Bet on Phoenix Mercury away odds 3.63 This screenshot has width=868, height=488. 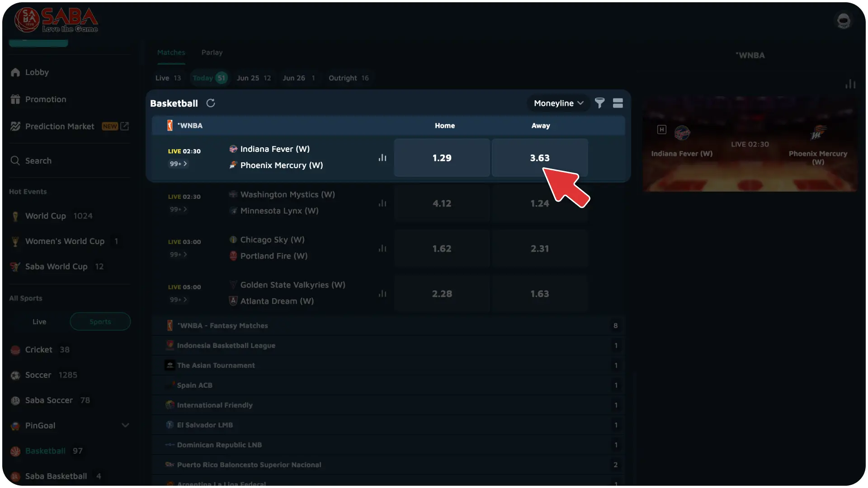(x=540, y=158)
